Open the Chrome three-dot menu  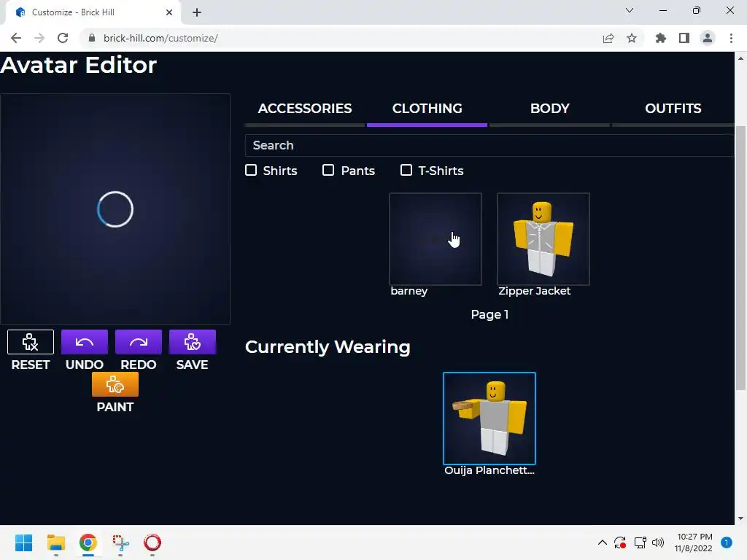point(731,38)
